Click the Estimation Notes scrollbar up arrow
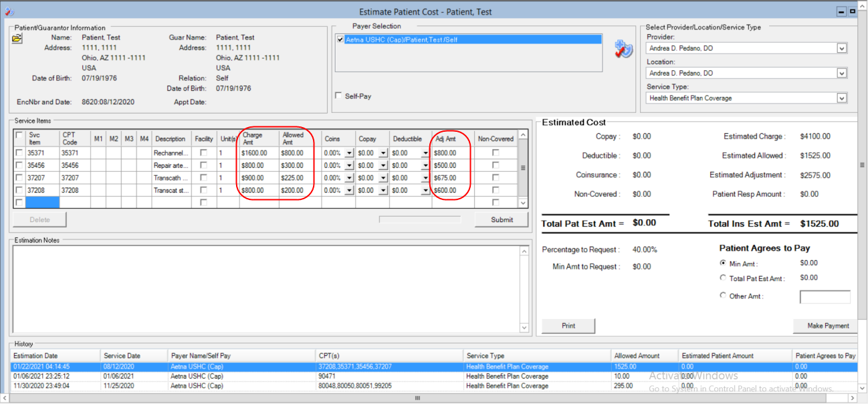868x404 pixels. [524, 251]
